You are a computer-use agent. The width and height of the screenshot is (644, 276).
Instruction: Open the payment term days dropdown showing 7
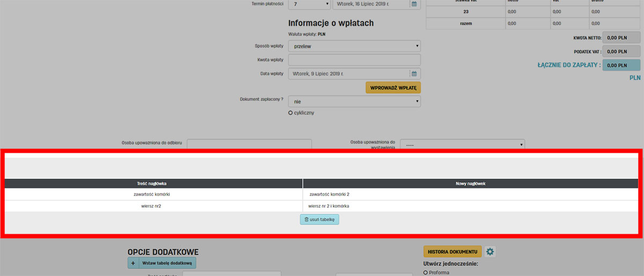[310, 4]
